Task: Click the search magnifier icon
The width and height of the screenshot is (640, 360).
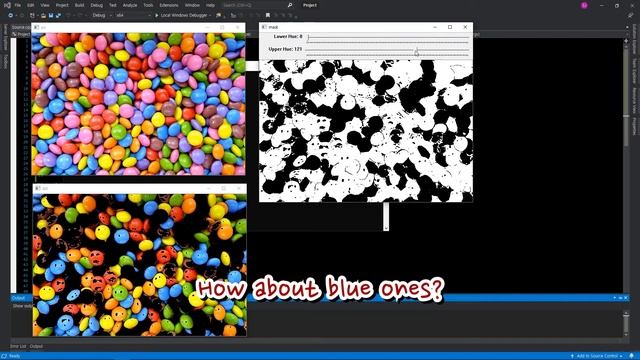Action: pyautogui.click(x=290, y=5)
